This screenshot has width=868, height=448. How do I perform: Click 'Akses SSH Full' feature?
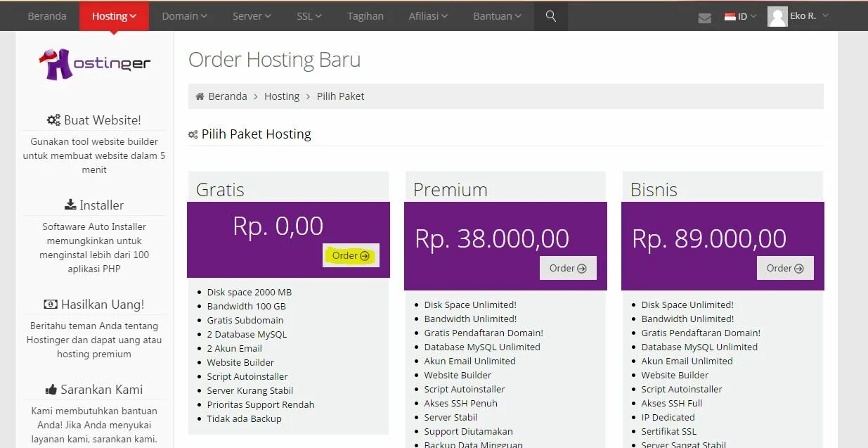point(671,403)
